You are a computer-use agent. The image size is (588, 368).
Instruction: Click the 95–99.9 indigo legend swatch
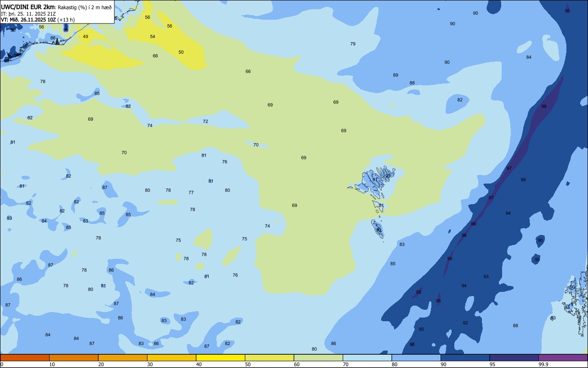[514, 357]
